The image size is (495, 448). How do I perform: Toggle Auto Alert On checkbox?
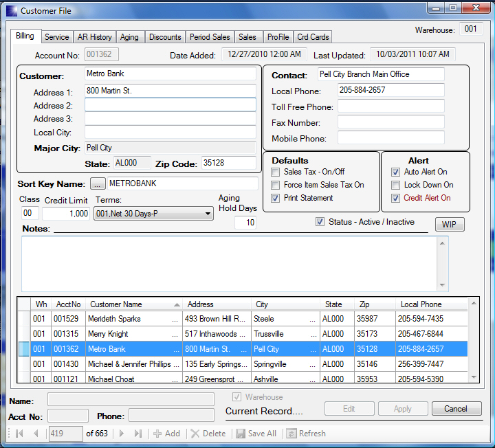[x=395, y=172]
